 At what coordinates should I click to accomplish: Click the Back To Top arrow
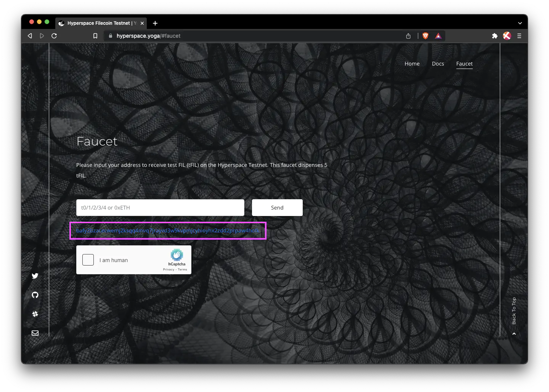pyautogui.click(x=514, y=334)
